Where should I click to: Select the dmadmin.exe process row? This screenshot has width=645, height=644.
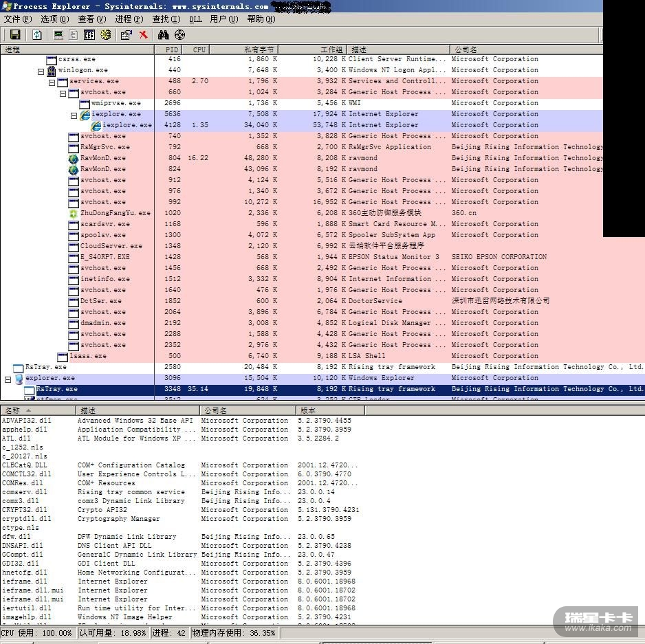coord(322,323)
